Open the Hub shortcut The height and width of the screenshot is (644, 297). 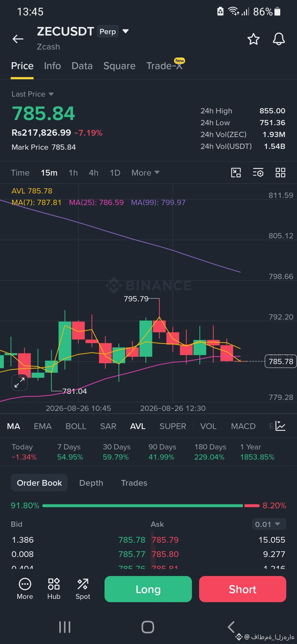pyautogui.click(x=54, y=589)
